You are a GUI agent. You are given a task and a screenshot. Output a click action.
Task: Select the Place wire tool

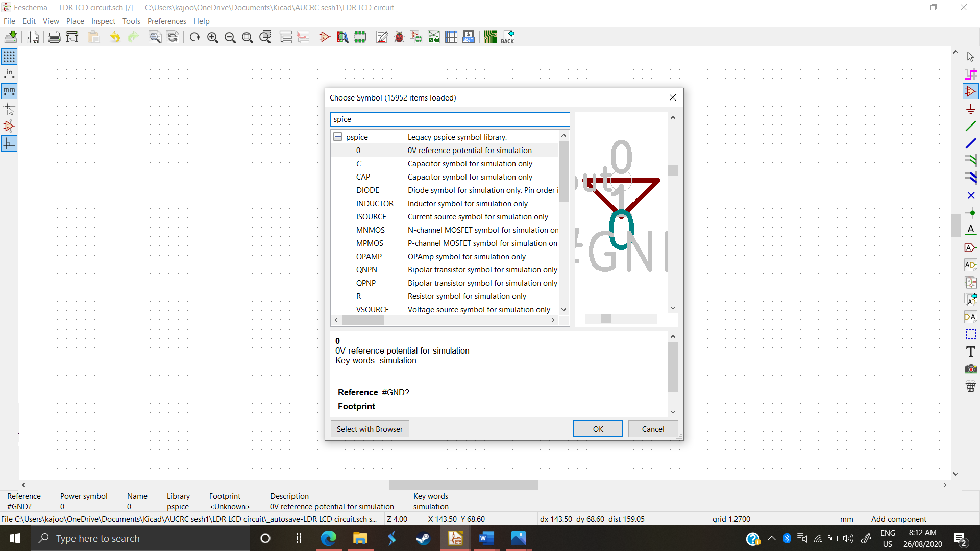[x=970, y=126]
